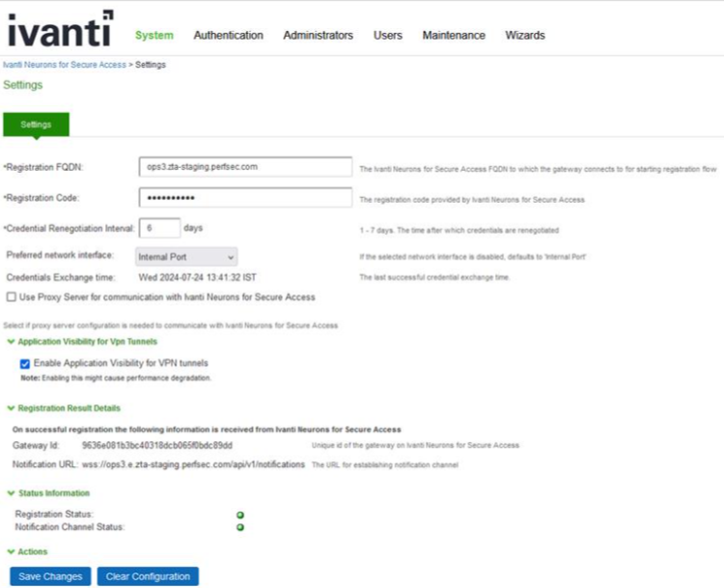Open the Authentication menu

pos(228,36)
